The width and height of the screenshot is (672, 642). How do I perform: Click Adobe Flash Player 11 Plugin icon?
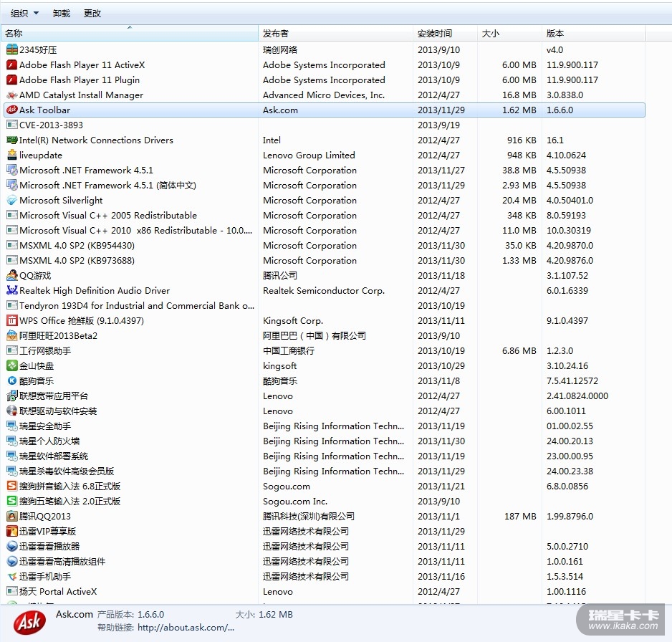[x=12, y=80]
